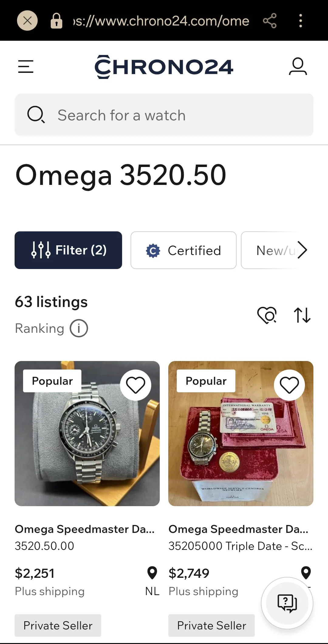
Task: Close the browser tab with X button
Action: point(27,21)
